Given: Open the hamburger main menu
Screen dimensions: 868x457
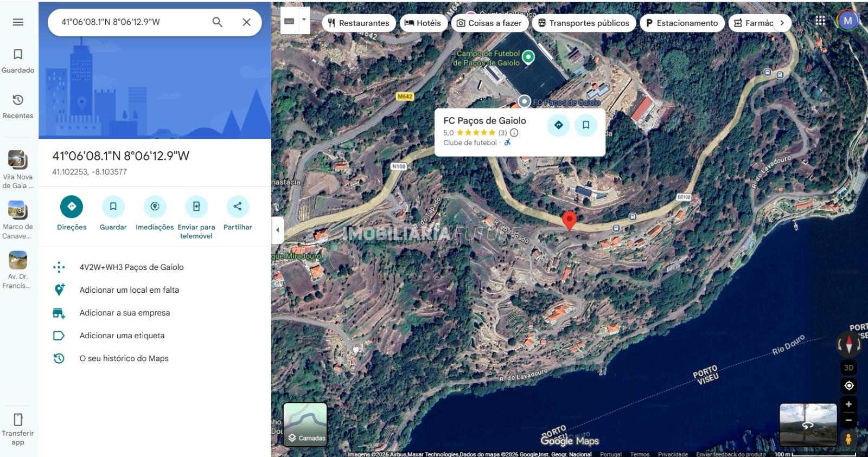Looking at the screenshot, I should pos(18,22).
